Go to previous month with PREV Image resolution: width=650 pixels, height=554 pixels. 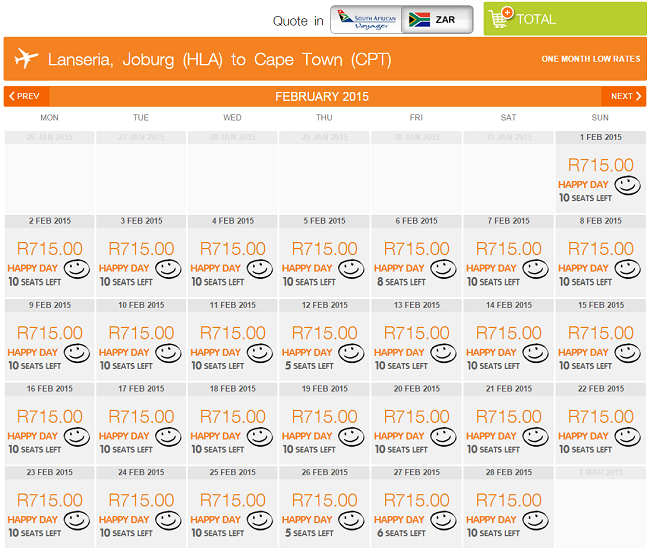coord(27,96)
